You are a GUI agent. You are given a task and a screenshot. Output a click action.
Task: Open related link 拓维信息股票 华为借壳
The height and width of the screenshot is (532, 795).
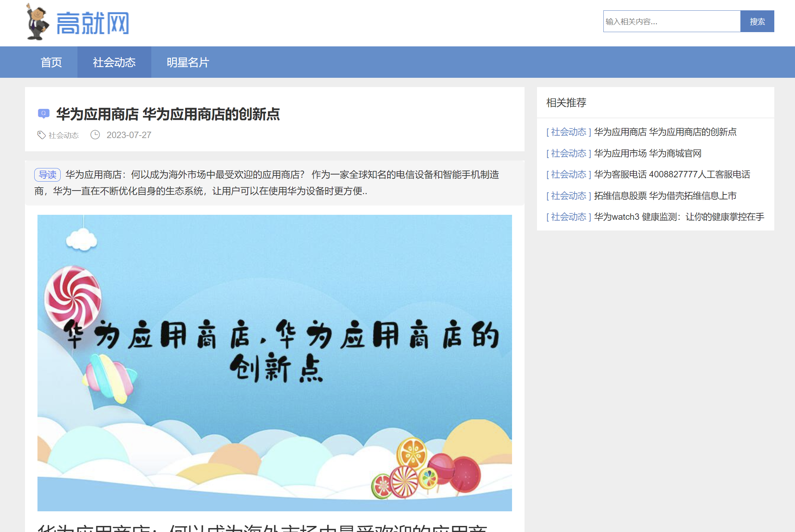pyautogui.click(x=665, y=196)
